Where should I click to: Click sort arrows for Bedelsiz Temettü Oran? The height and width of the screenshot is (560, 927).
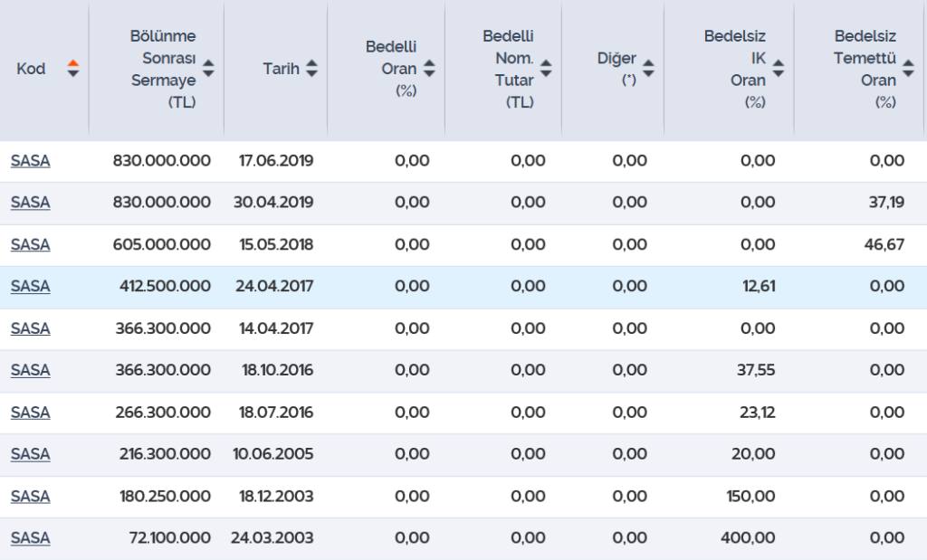pyautogui.click(x=909, y=69)
